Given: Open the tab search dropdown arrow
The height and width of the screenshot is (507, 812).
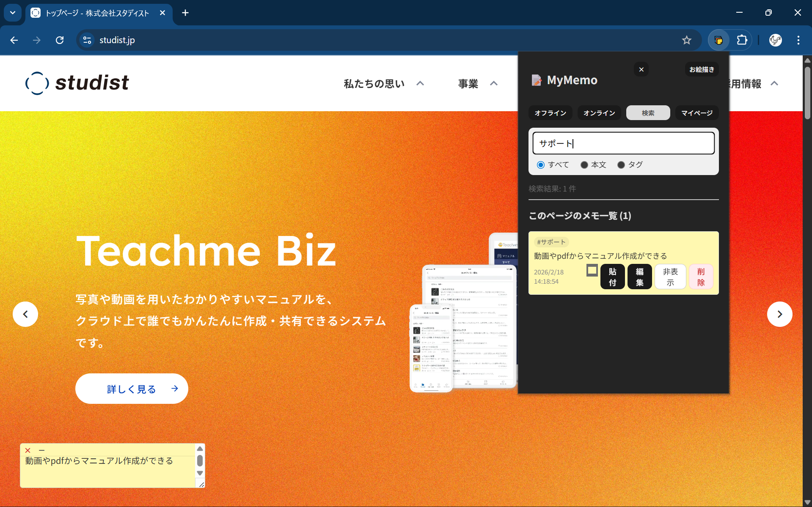Looking at the screenshot, I should pyautogui.click(x=13, y=13).
